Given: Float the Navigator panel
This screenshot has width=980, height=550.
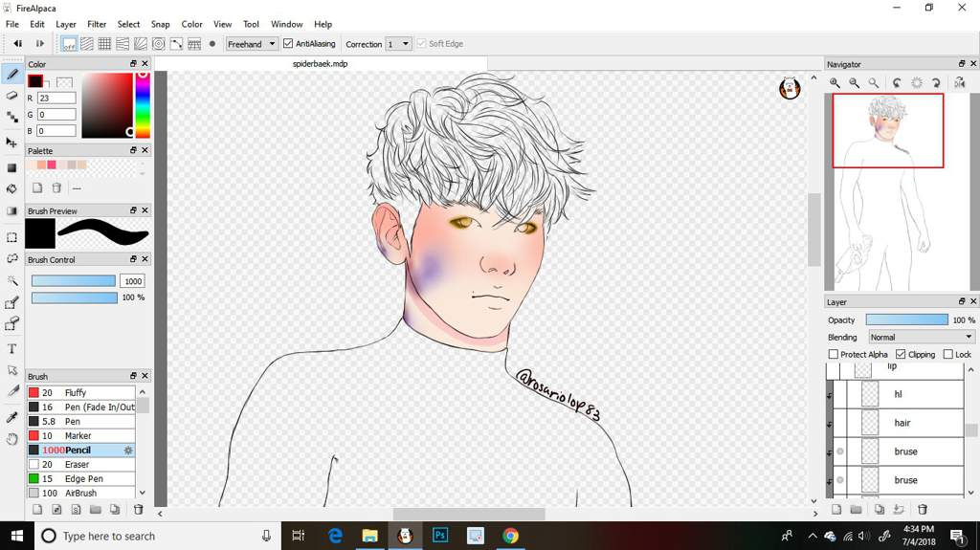Looking at the screenshot, I should click(x=962, y=64).
